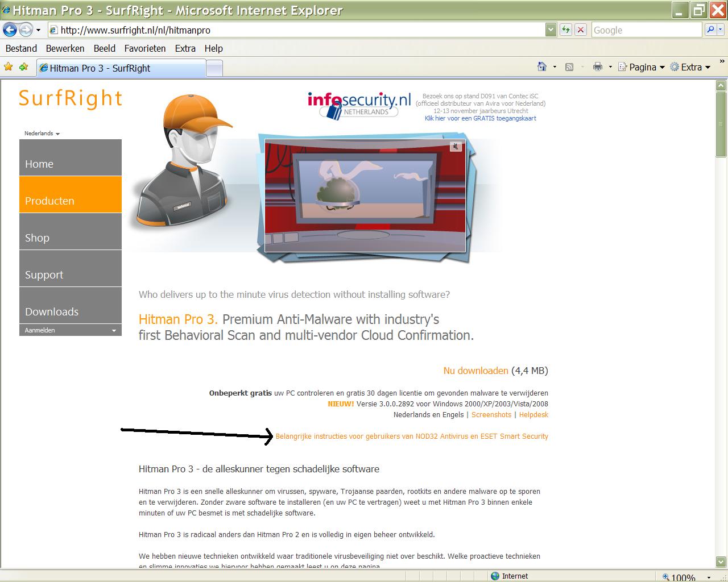Open the recent pages dropdown arrow
The height and width of the screenshot is (582, 728).
[38, 30]
